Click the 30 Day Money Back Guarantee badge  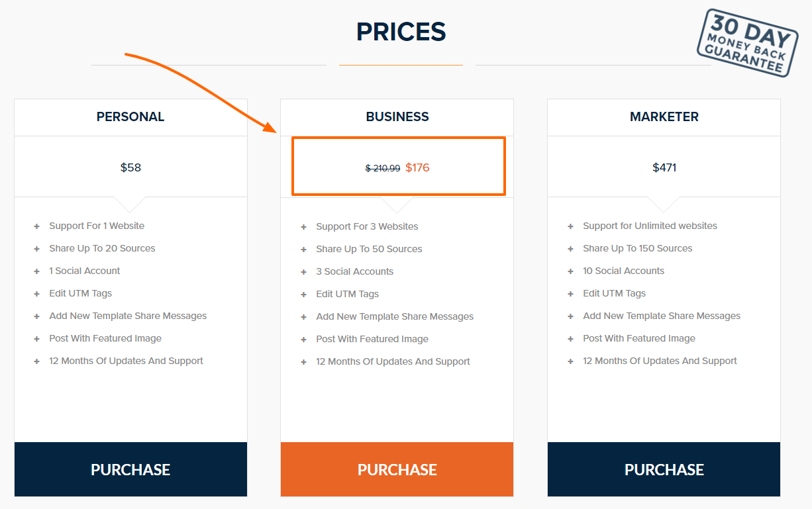coord(747,44)
